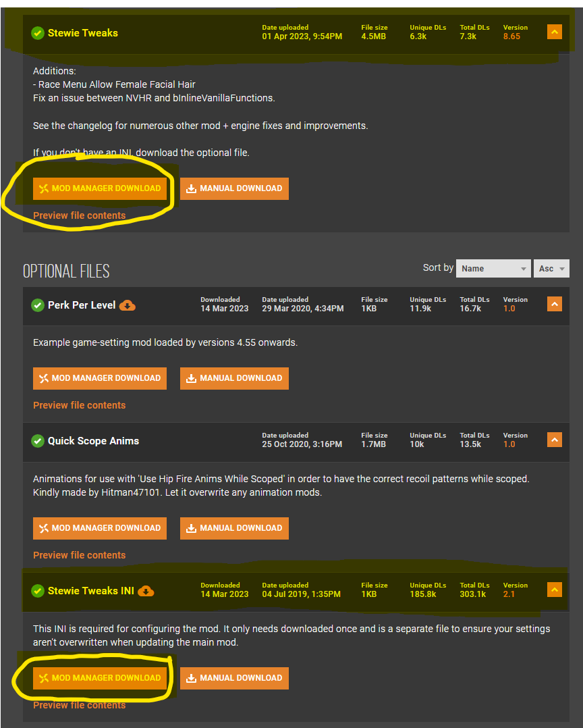Click the green checkmark beside Stewie Tweaks INI
The width and height of the screenshot is (583, 728).
[x=38, y=591]
